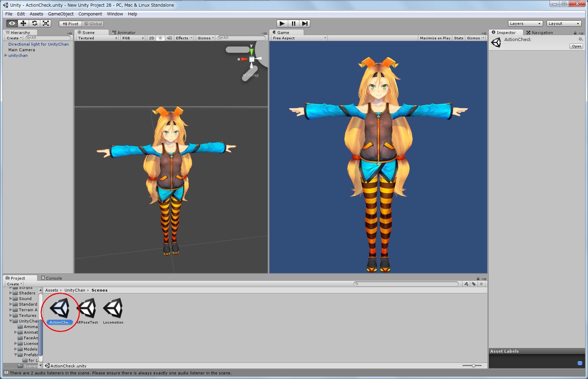Click the Stats button in Game view

coord(459,38)
